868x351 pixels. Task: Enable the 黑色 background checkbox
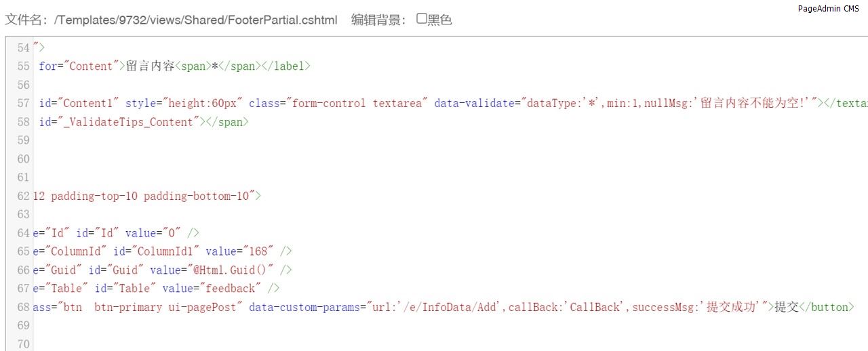coord(422,19)
